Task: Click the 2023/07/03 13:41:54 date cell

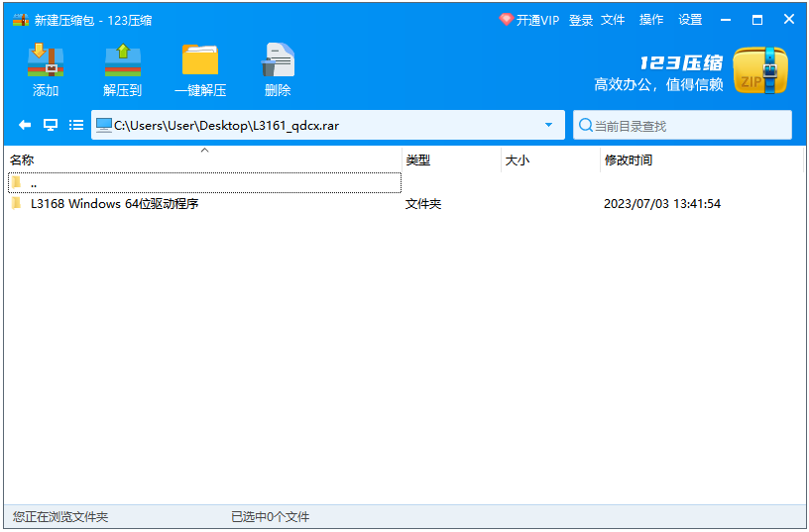Action: tap(662, 204)
